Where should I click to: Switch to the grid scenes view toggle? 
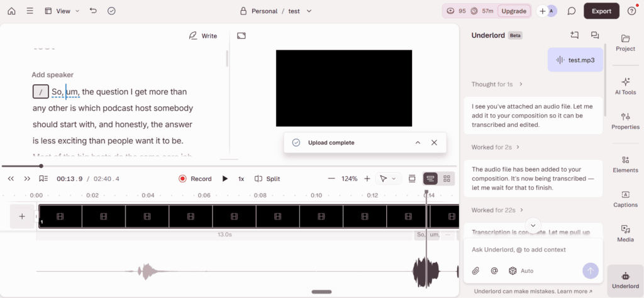point(447,178)
